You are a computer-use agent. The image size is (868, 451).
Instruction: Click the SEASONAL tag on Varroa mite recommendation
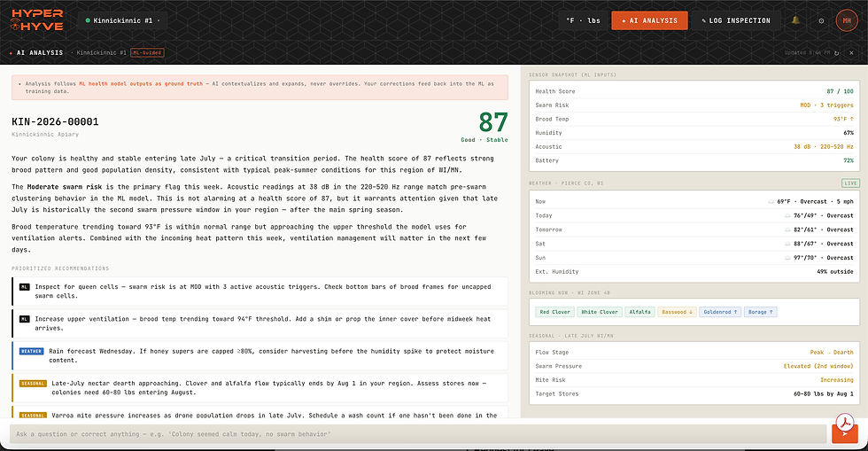33,415
